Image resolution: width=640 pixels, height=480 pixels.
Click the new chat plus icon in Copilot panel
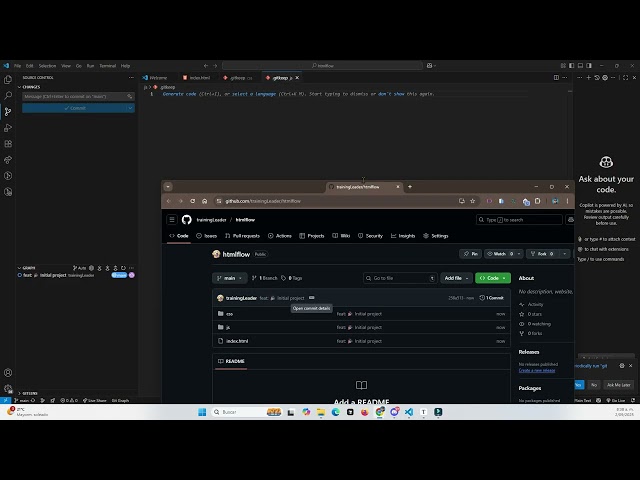pos(589,78)
